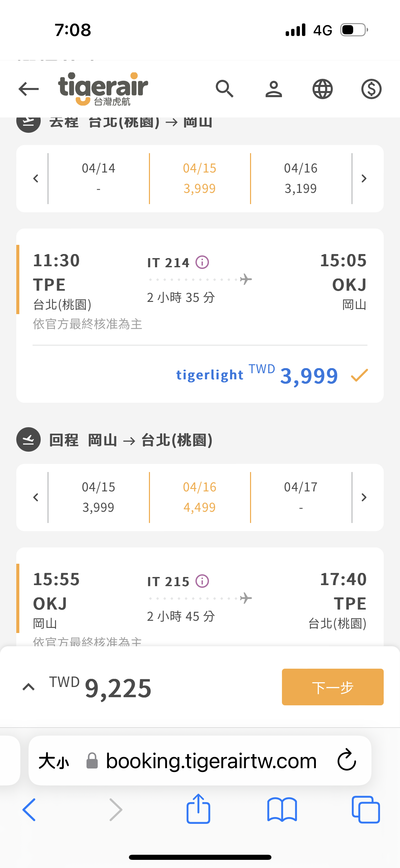
Task: Tap the Tigerair logo to go home
Action: point(103,89)
